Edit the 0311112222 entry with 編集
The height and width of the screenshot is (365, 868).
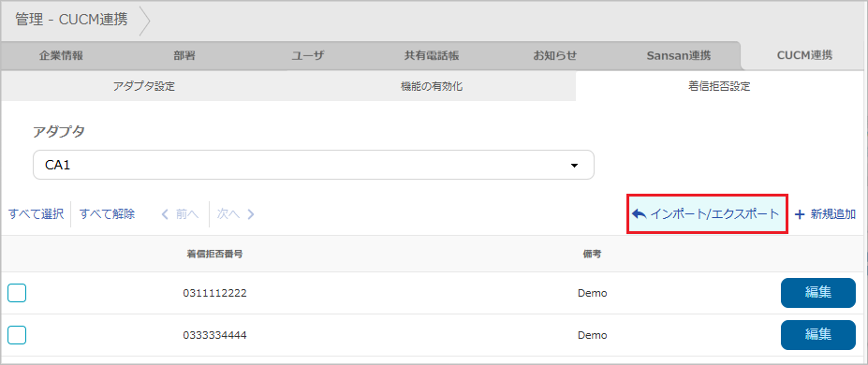click(x=818, y=293)
